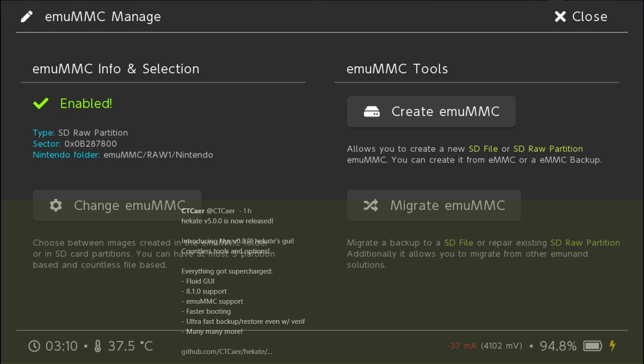Viewport: 644px width, 364px height.
Task: Click the 'SD Raw Partition' type value
Action: [93, 133]
